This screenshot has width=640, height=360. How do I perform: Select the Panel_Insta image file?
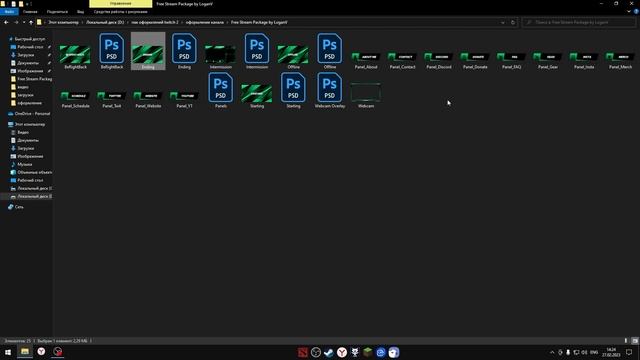(x=584, y=60)
